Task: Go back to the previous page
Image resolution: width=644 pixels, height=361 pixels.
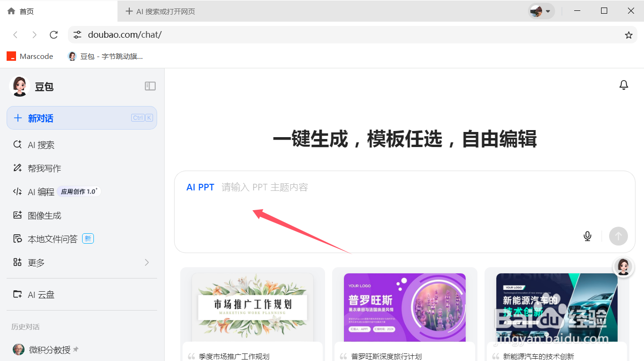Action: (16, 35)
